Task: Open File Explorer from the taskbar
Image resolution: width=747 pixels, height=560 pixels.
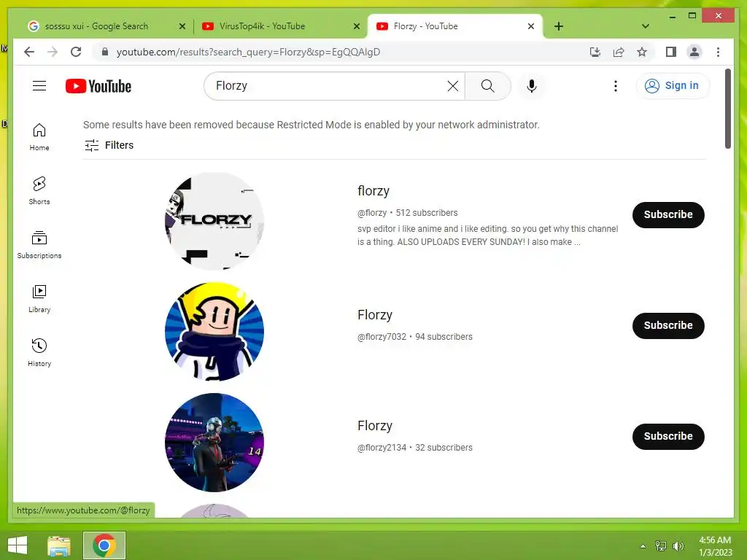Action: 59,545
